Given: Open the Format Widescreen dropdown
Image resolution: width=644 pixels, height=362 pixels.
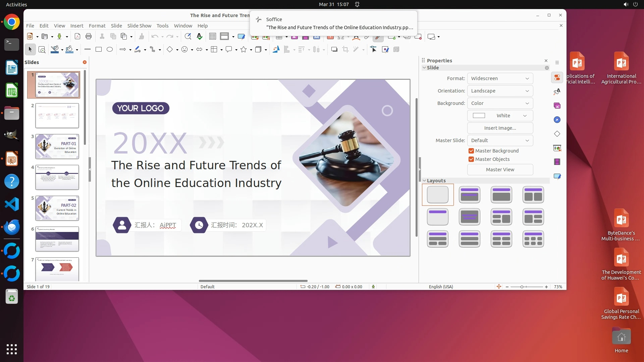Looking at the screenshot, I should coord(500,78).
